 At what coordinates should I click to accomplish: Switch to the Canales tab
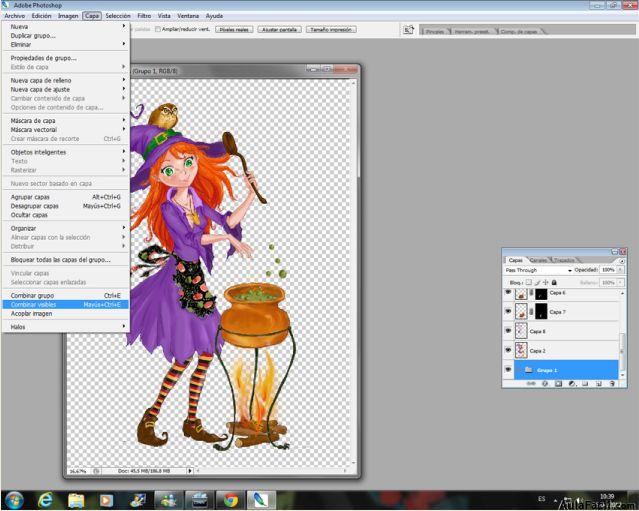point(538,260)
